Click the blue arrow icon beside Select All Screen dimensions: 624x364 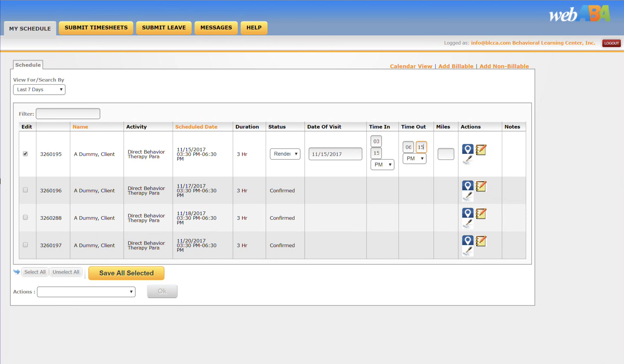[17, 272]
